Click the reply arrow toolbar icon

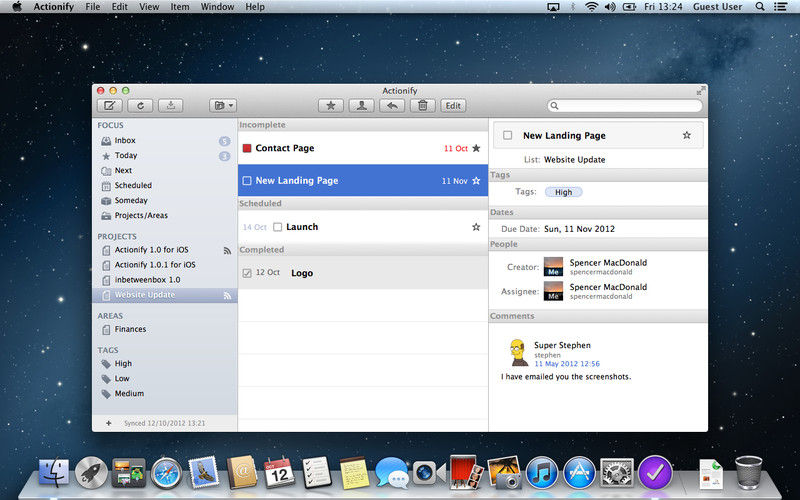point(392,106)
